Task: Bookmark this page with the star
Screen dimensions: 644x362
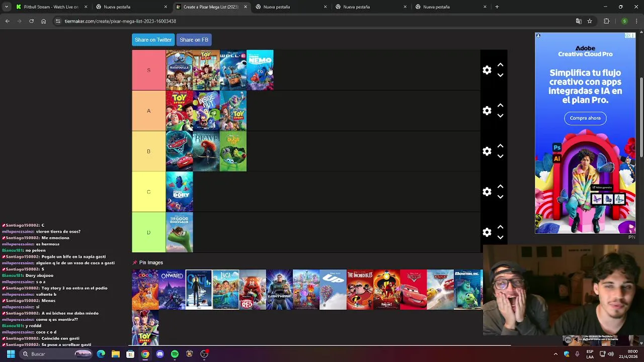Action: click(x=590, y=21)
